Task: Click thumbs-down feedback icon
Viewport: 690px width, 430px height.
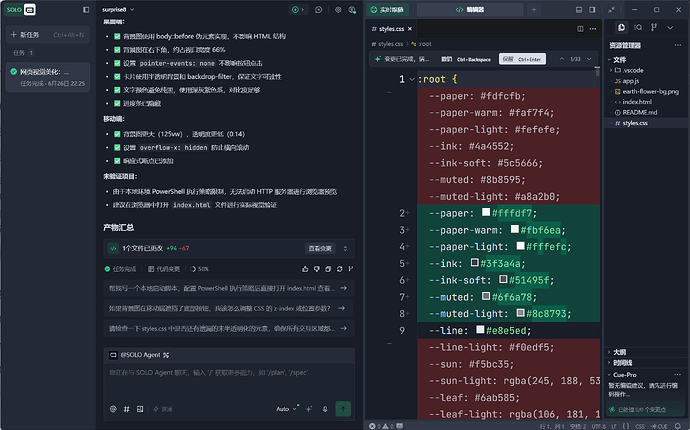Action: point(316,269)
